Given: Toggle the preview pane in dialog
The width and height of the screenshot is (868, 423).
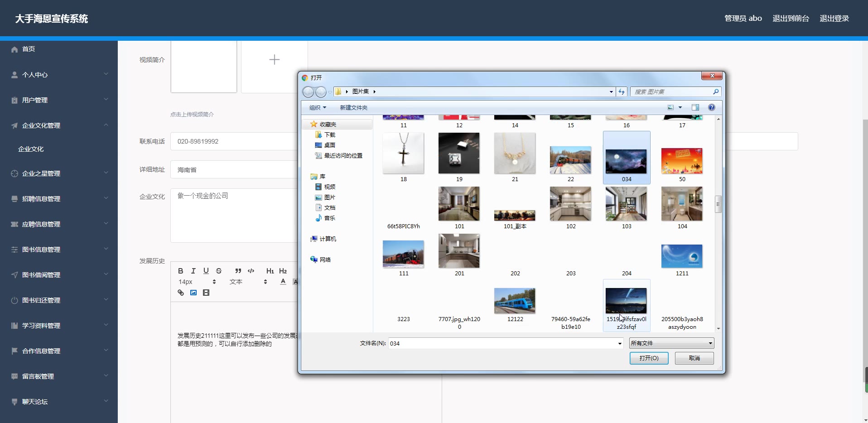Looking at the screenshot, I should [695, 107].
